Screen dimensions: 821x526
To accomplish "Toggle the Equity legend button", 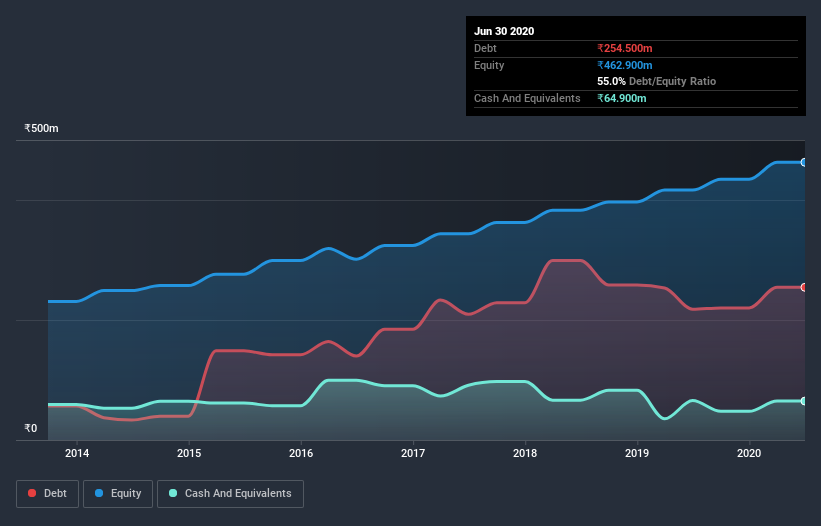I will [118, 494].
